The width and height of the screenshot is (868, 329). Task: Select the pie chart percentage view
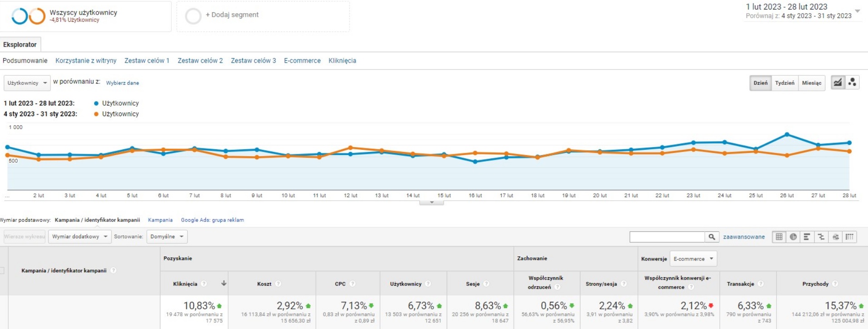click(x=793, y=236)
